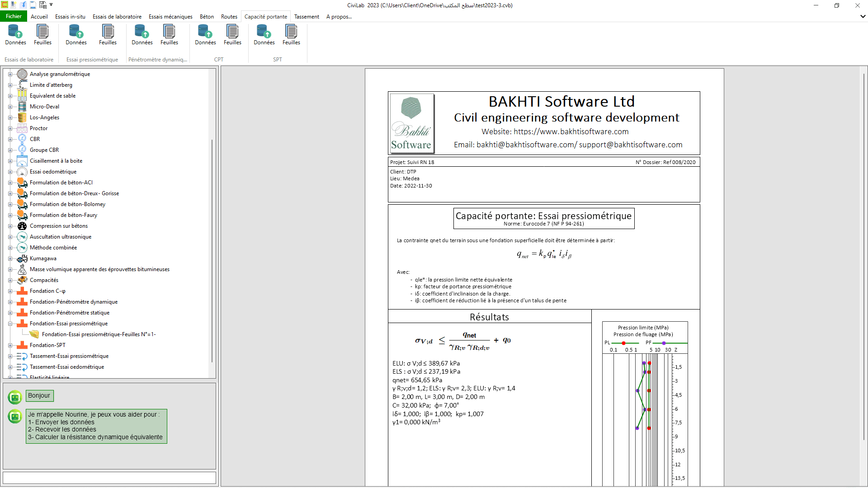Select Fondation-Pénétromètre dynamique tree item
Screen dimensions: 868x488
pos(74,302)
